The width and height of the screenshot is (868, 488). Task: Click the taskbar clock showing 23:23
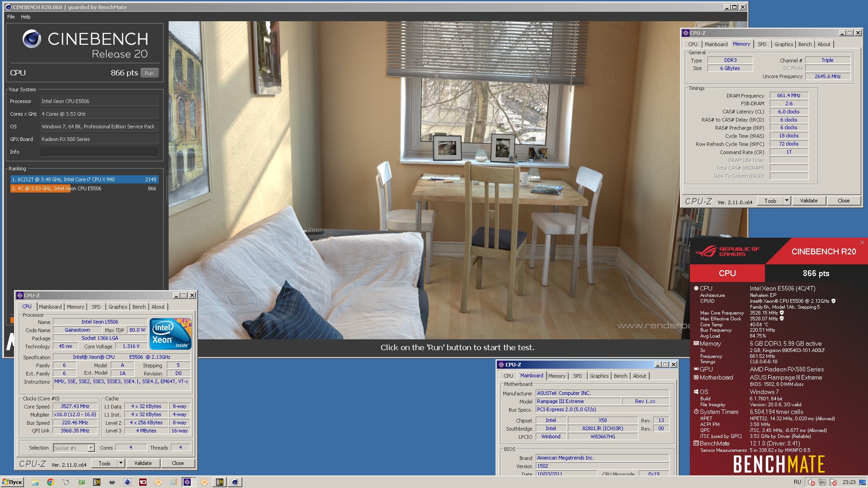(x=849, y=482)
